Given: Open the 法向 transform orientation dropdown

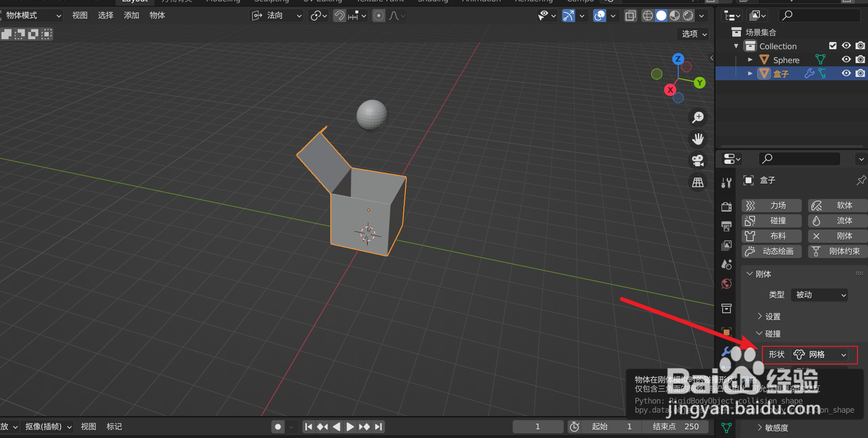Looking at the screenshot, I should point(276,16).
